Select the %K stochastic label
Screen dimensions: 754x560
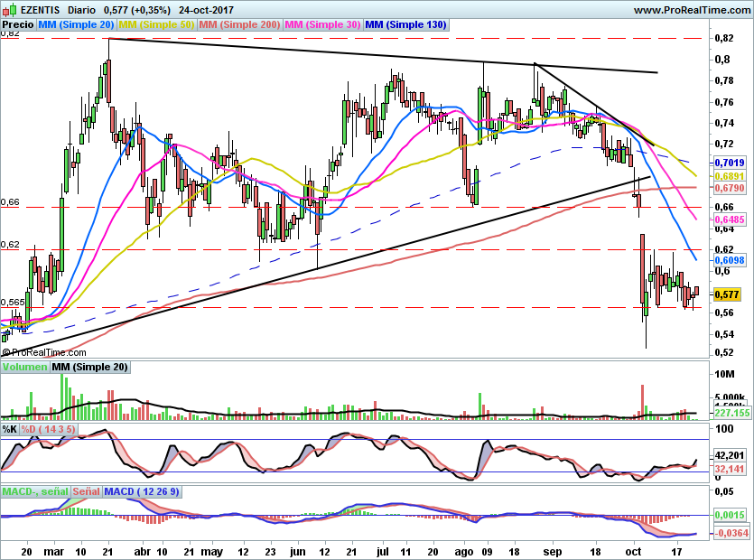(10, 428)
